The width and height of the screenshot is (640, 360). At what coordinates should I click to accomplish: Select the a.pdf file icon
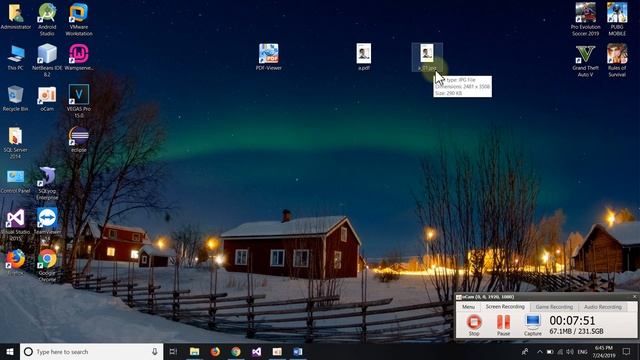click(364, 57)
